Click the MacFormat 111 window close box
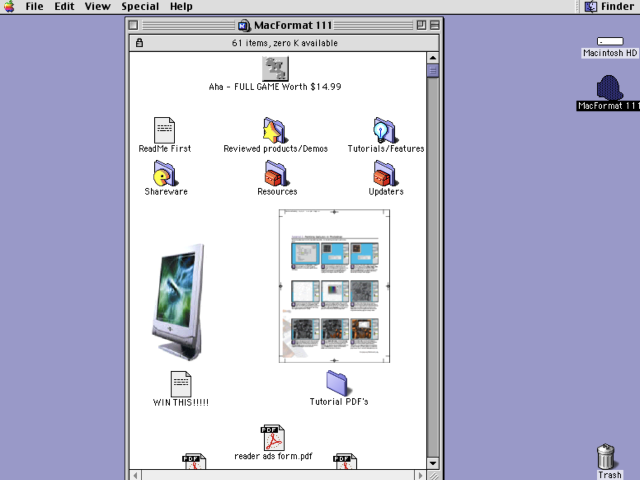Viewport: 640px width, 480px height. [133, 25]
